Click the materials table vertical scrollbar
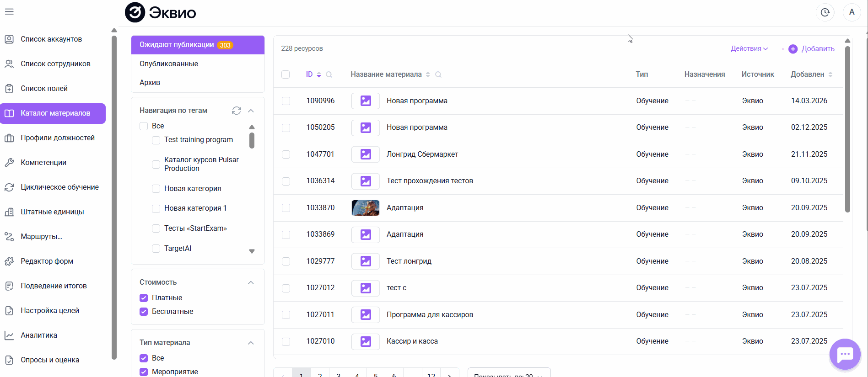Screen dimensions: 868x377 [x=847, y=129]
